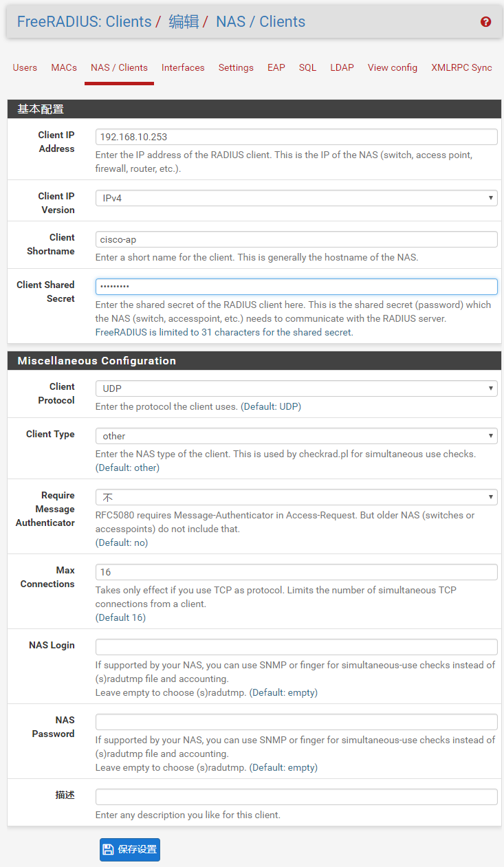Focus the Client Shortname input field
This screenshot has width=504, height=867.
(296, 239)
